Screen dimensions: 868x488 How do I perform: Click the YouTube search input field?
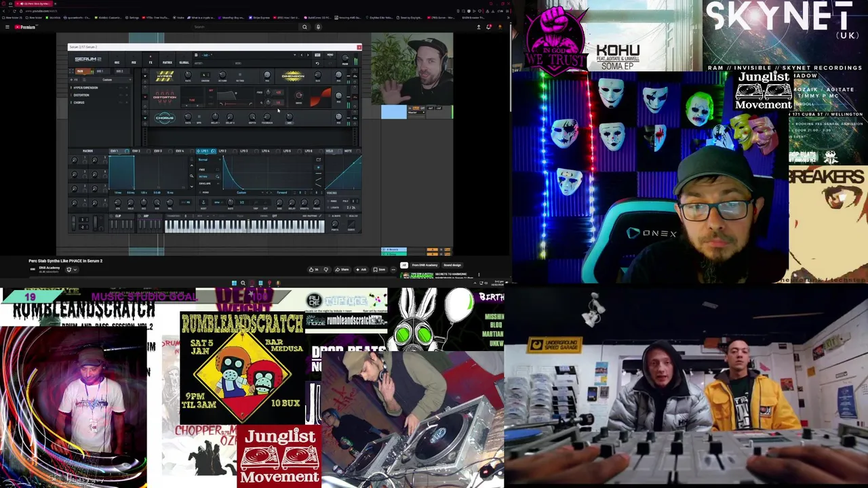[x=245, y=27]
